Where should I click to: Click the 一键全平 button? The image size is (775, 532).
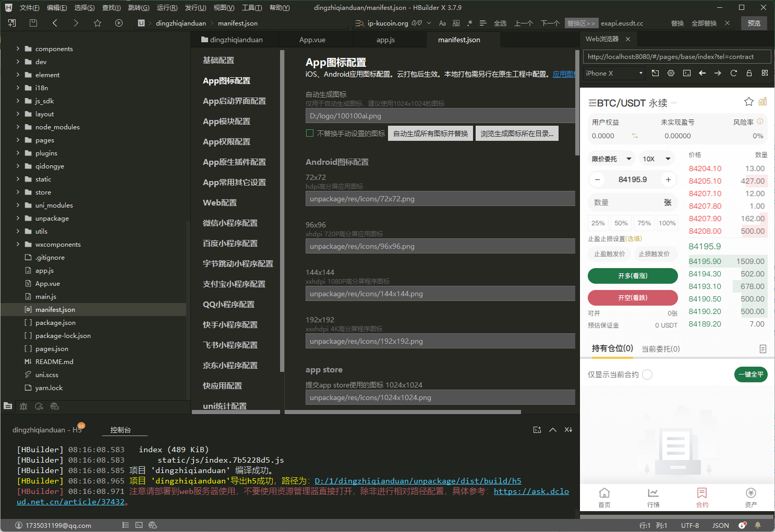pos(751,374)
